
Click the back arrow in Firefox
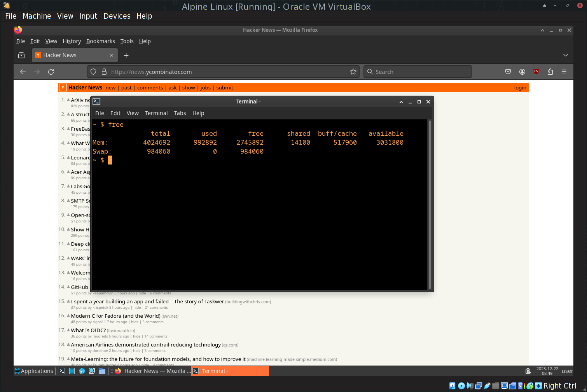pos(23,72)
